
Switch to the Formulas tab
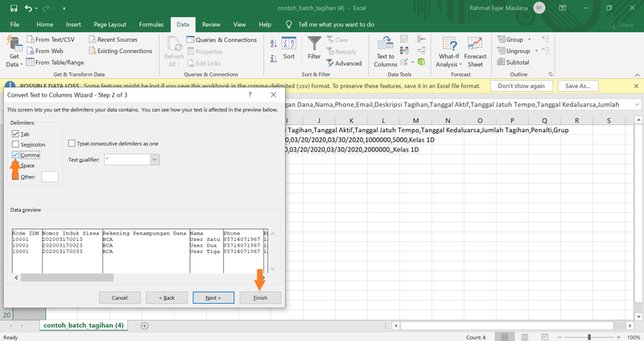pyautogui.click(x=151, y=25)
